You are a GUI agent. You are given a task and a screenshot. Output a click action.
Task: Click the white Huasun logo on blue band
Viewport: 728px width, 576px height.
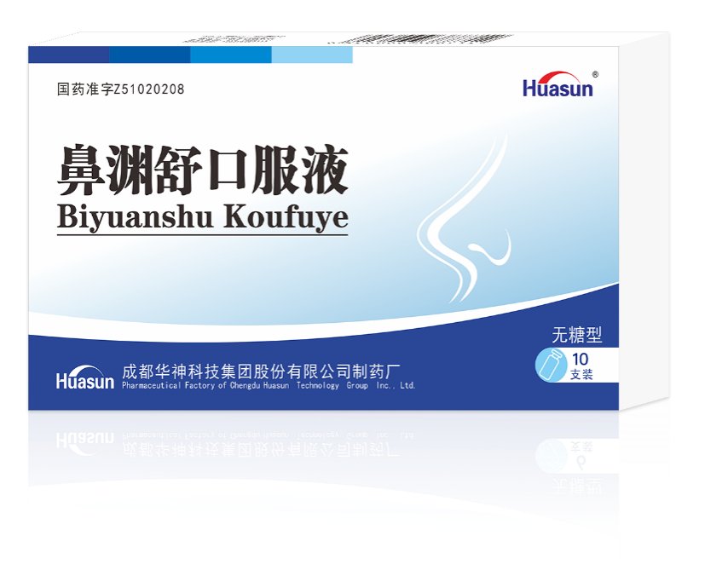click(85, 377)
